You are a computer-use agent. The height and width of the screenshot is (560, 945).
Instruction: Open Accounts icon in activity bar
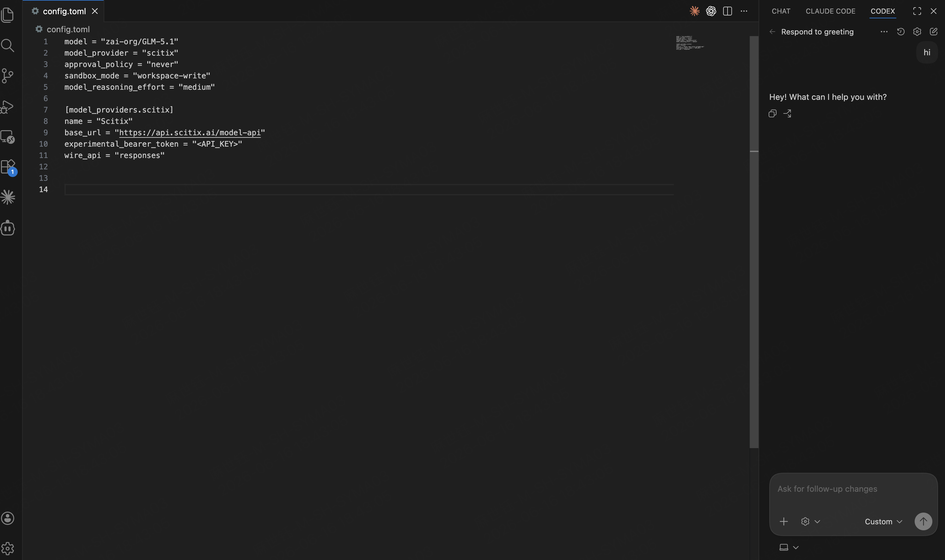click(x=8, y=518)
